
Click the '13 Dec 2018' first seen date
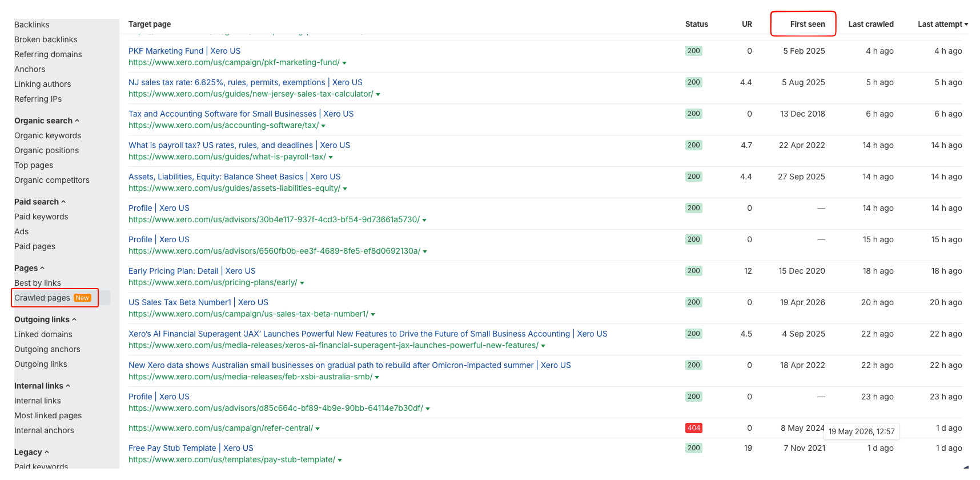pyautogui.click(x=802, y=114)
